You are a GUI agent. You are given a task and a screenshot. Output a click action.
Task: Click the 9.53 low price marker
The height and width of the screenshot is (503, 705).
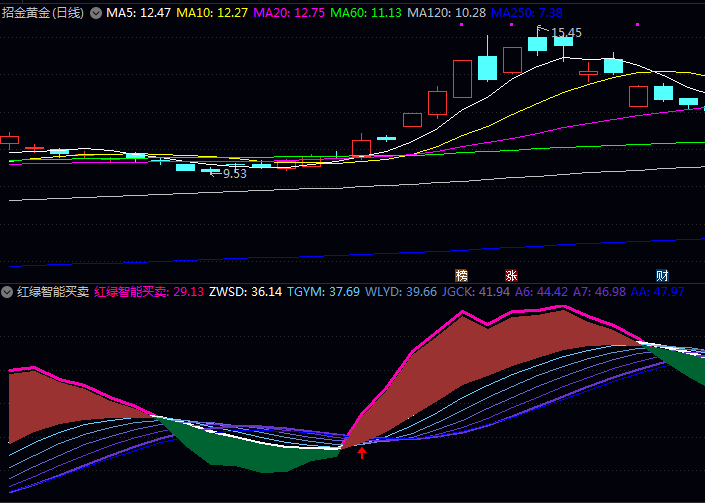tap(228, 173)
